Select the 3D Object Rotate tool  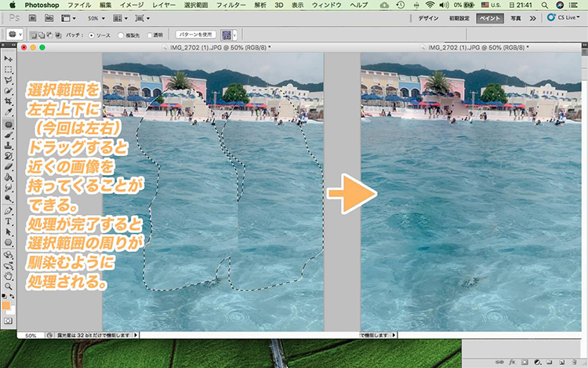9,255
